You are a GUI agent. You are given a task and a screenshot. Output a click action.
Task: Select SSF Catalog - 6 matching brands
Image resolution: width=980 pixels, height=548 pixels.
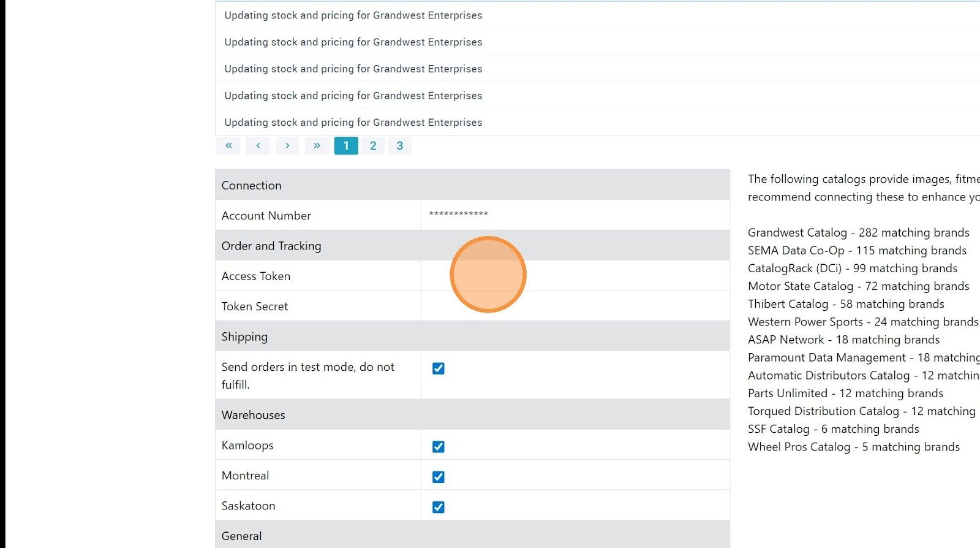coord(834,428)
